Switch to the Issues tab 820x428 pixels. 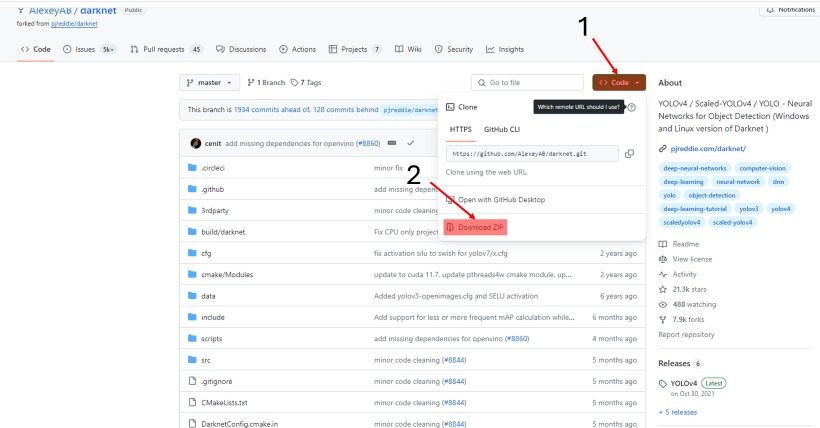[x=89, y=49]
